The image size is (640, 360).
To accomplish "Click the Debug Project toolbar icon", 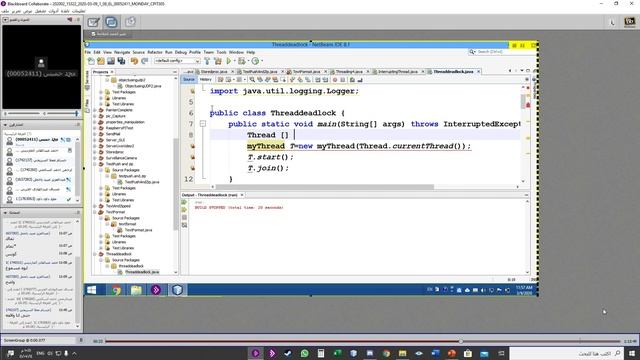I will pos(242,61).
